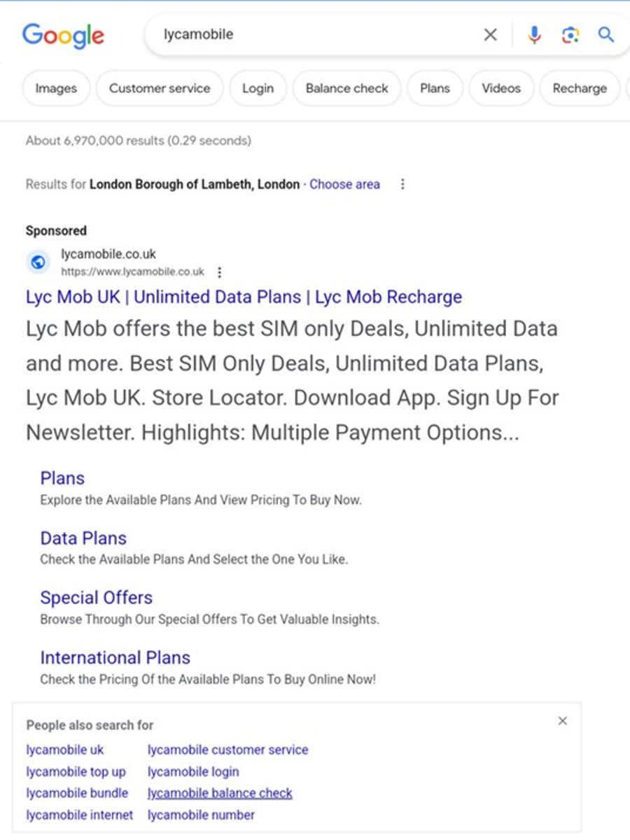The width and height of the screenshot is (630, 840).
Task: Click the Choose area link
Action: [344, 184]
